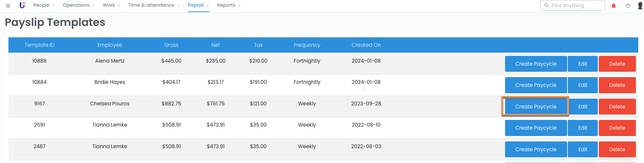The image size is (644, 163).
Task: Open the Time & attendance dropdown
Action: coord(154,5)
